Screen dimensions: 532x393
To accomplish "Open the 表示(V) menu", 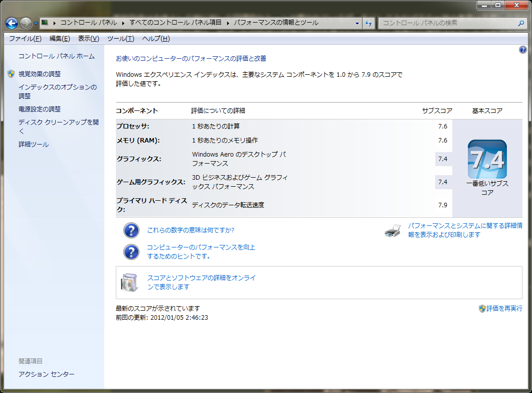I will click(89, 39).
